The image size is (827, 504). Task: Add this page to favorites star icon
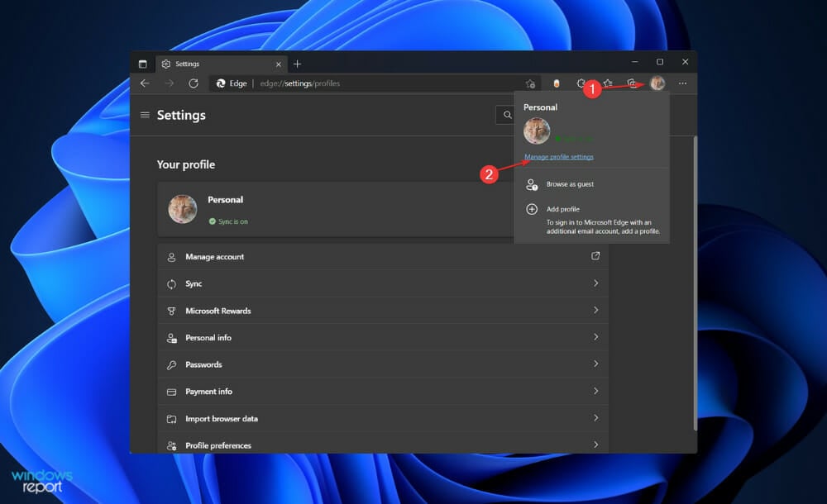point(530,83)
